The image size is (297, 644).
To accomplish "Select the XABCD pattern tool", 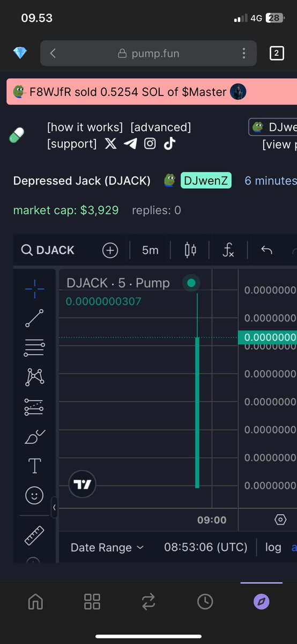I will click(x=35, y=377).
